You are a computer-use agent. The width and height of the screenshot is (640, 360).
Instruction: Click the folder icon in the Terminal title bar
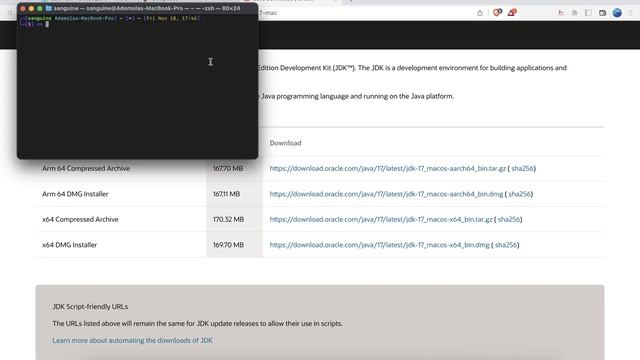point(49,8)
